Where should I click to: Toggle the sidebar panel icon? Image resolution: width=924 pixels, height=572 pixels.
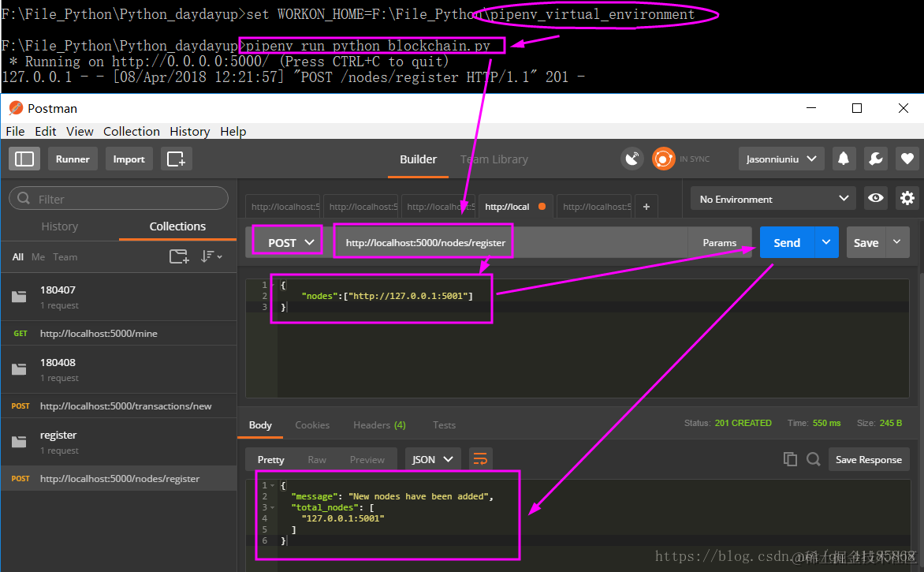[24, 159]
